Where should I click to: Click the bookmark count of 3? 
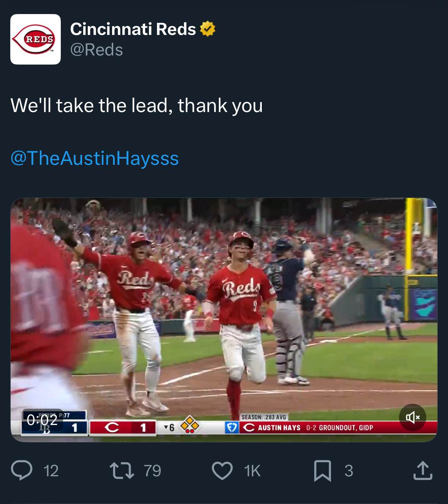[349, 471]
